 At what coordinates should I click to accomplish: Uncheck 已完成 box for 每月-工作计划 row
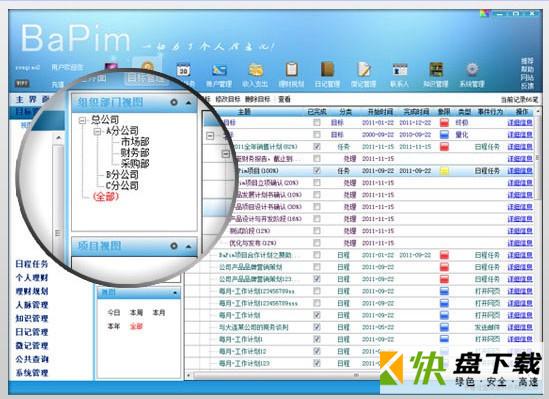click(x=317, y=315)
